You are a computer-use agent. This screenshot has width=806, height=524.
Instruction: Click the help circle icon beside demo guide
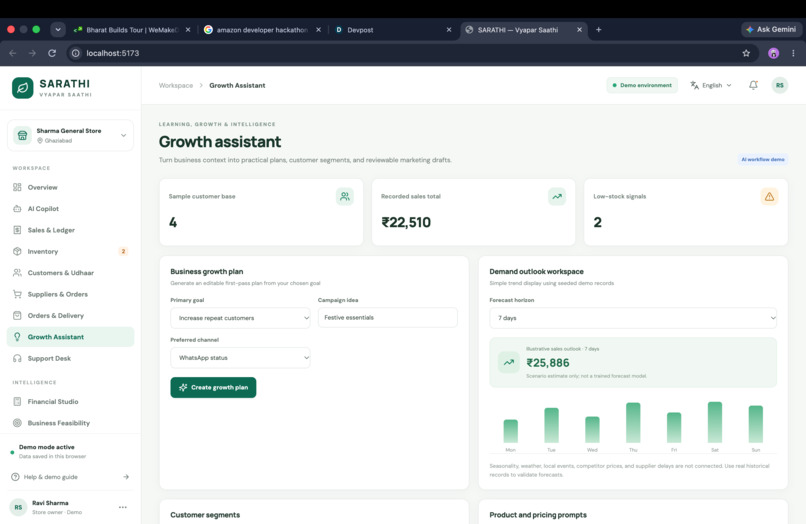tap(15, 477)
